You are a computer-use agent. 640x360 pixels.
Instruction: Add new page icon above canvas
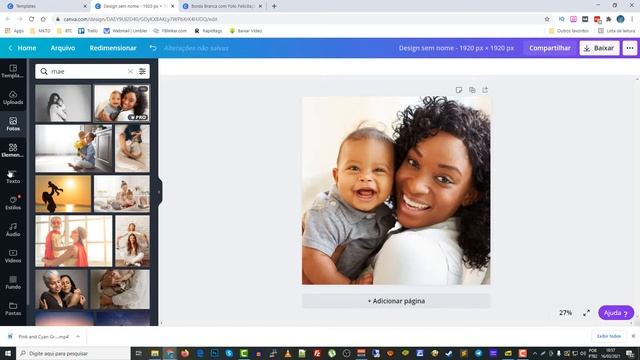click(x=485, y=90)
